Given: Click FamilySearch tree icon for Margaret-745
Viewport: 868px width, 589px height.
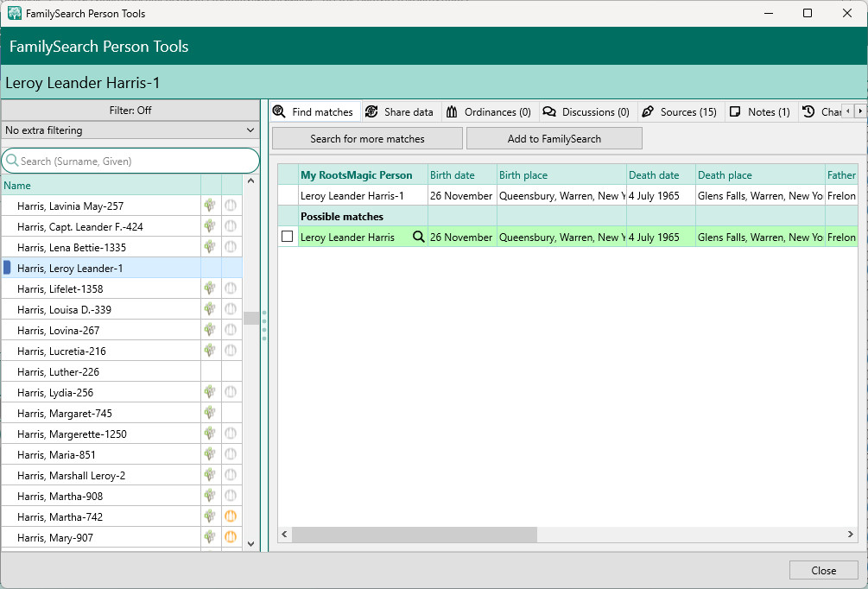Looking at the screenshot, I should [210, 413].
